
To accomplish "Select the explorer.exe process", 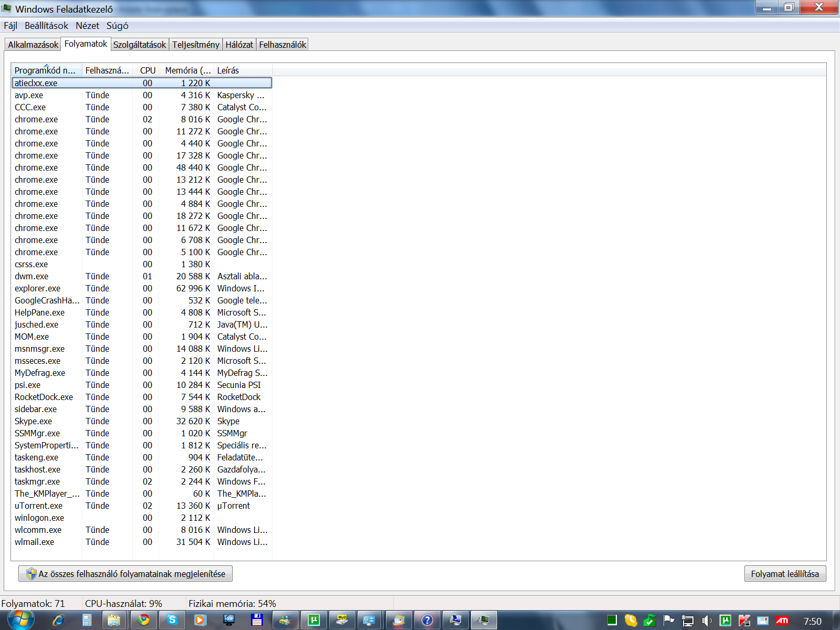I will click(x=142, y=288).
